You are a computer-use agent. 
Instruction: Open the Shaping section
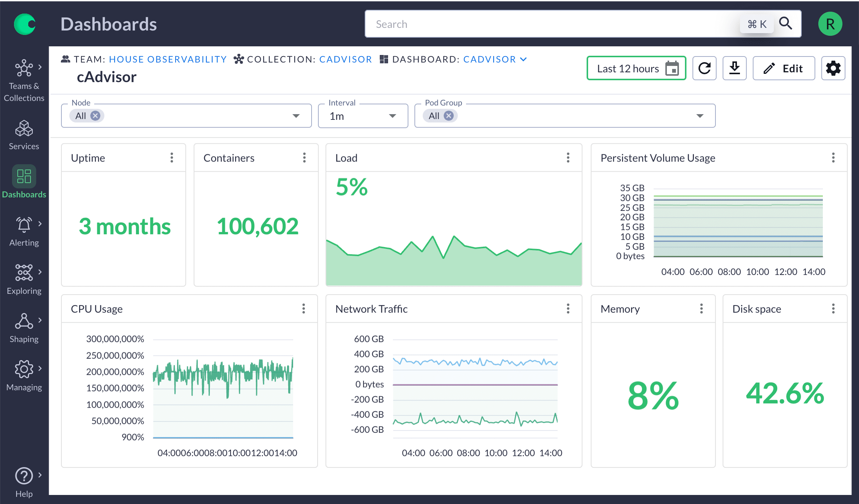[24, 326]
